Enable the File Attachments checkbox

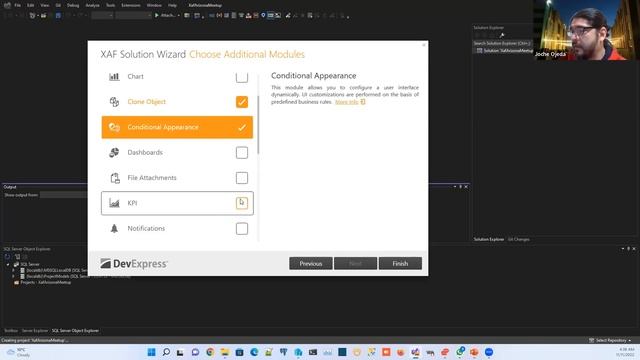[242, 178]
